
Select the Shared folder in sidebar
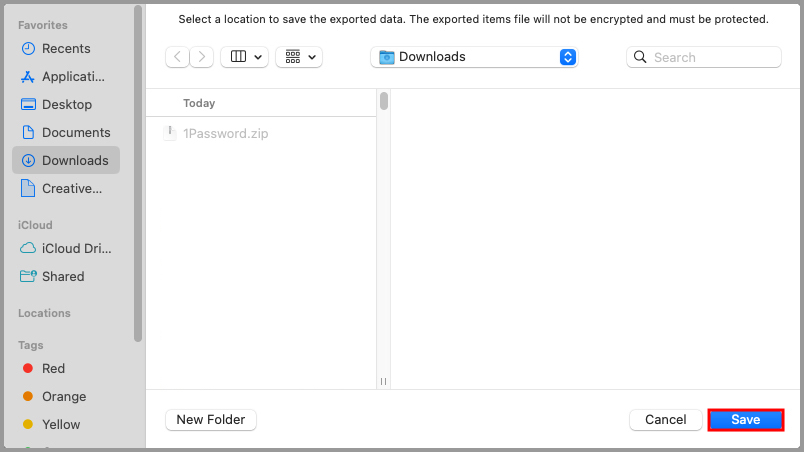(63, 276)
